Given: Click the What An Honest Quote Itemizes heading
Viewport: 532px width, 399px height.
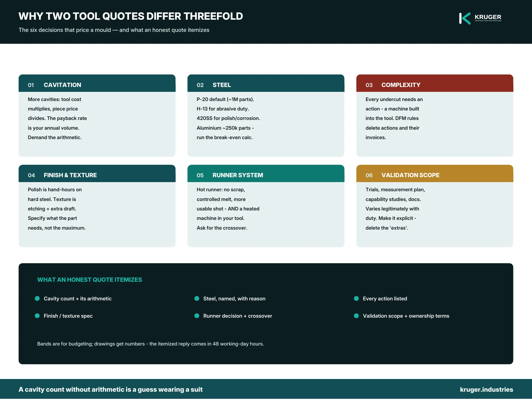Looking at the screenshot, I should [x=90, y=280].
